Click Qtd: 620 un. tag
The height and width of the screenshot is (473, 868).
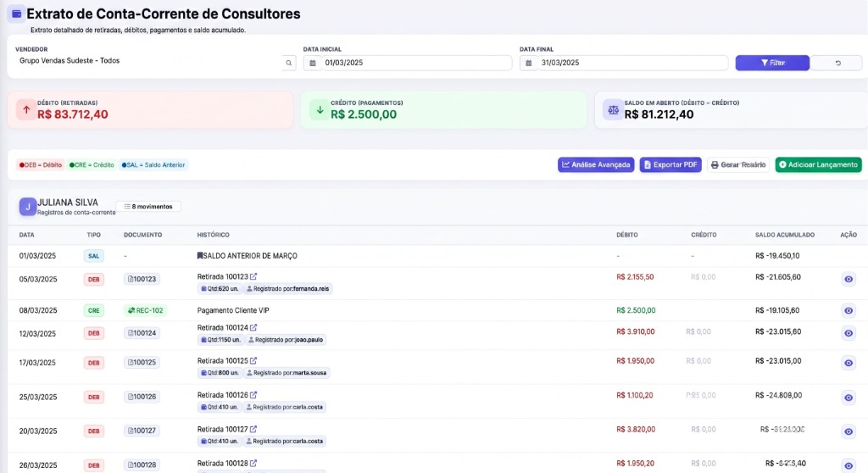click(220, 288)
